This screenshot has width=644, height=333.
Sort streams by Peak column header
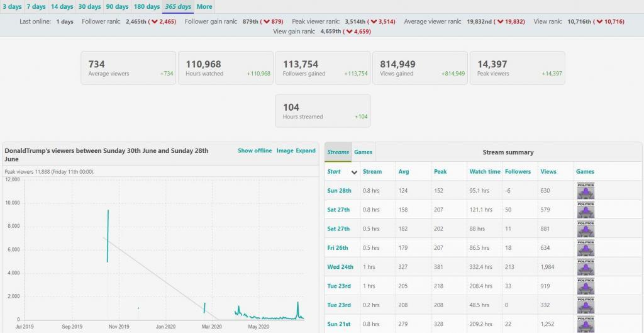(440, 172)
